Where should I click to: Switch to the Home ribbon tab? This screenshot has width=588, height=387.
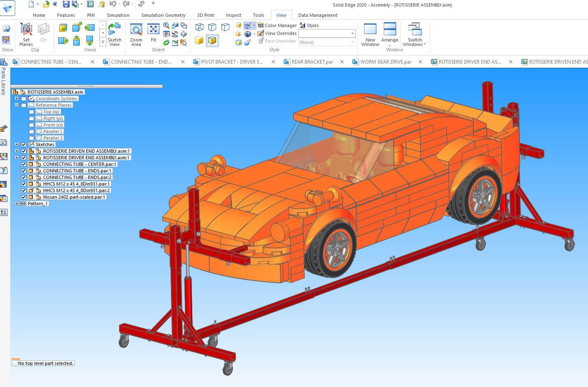coord(39,15)
